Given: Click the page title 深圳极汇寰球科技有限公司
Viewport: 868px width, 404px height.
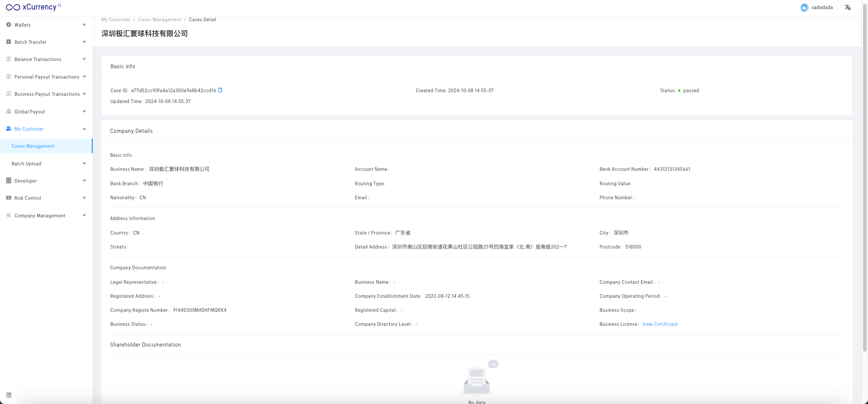Looking at the screenshot, I should tap(145, 34).
